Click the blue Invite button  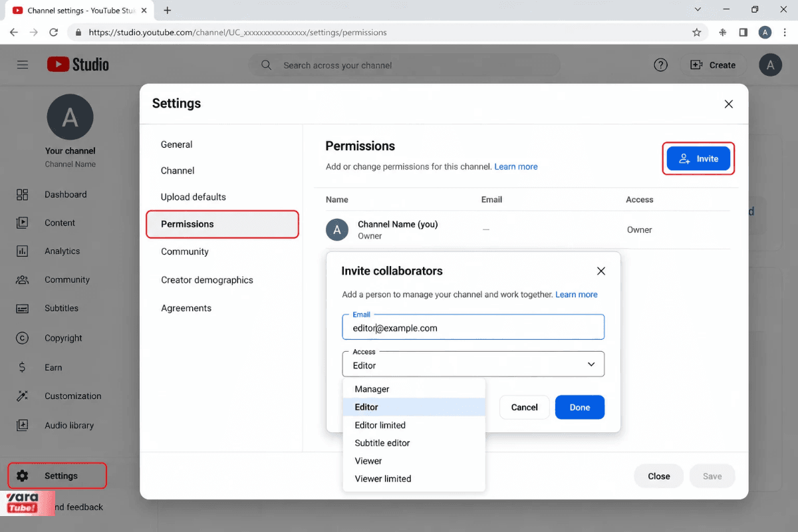698,159
